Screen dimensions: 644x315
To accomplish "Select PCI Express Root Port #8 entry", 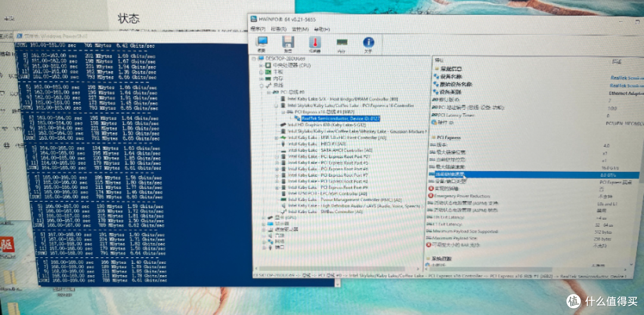I will click(328, 181).
